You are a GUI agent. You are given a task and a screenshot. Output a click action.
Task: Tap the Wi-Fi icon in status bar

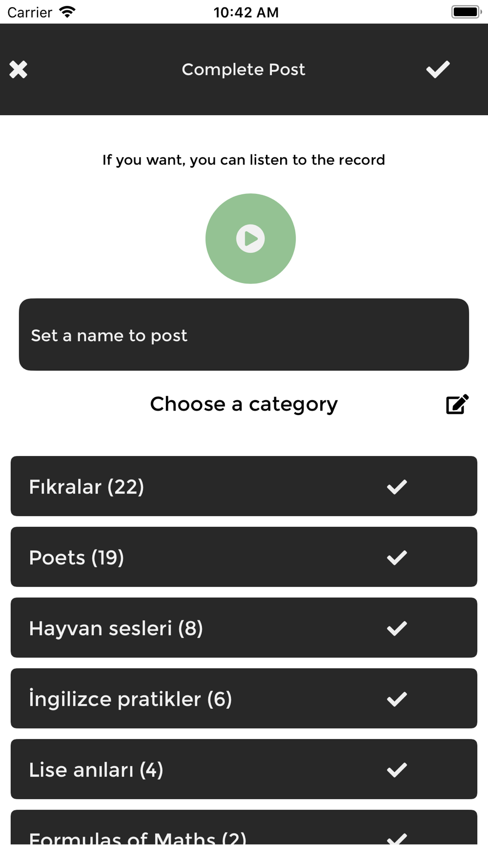pos(67,12)
